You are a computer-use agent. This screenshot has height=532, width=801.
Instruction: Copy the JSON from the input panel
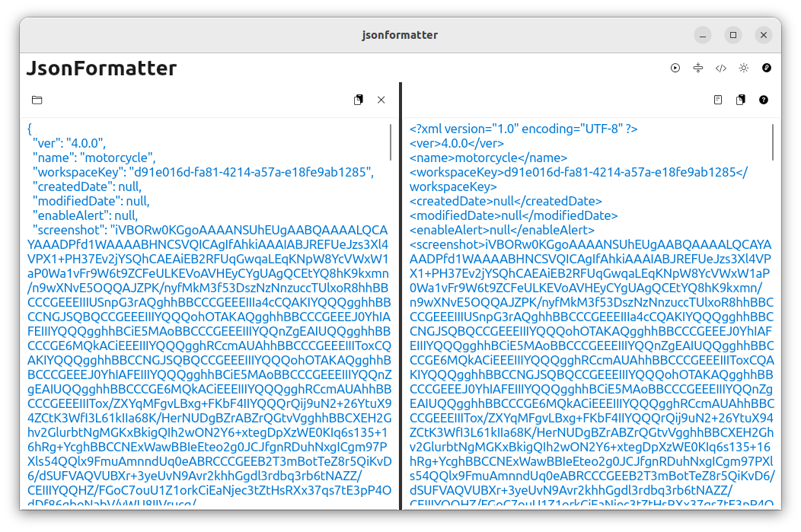coord(358,100)
